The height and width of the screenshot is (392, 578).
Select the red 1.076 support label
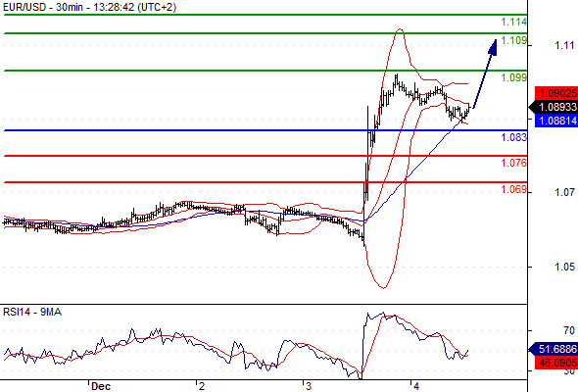click(x=514, y=163)
